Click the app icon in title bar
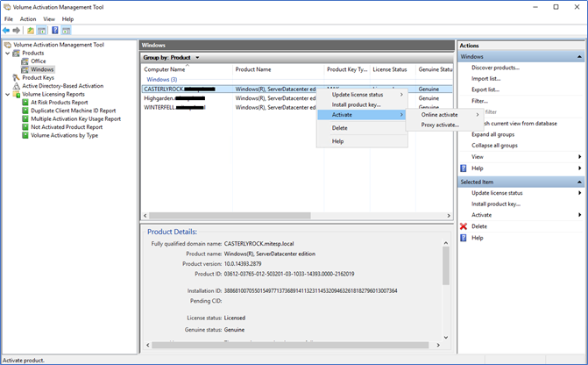This screenshot has width=588, height=365. point(7,7)
